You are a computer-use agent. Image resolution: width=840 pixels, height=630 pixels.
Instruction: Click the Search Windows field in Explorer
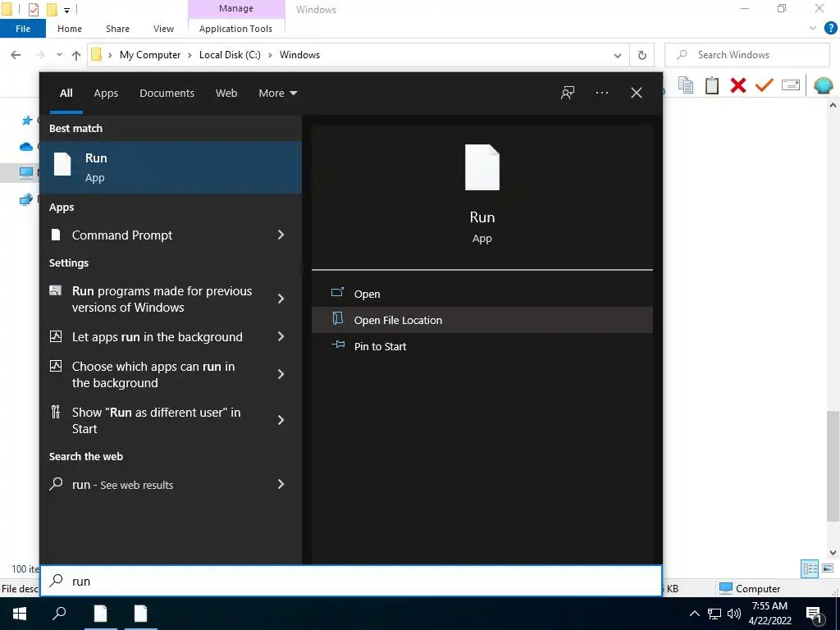(x=746, y=55)
